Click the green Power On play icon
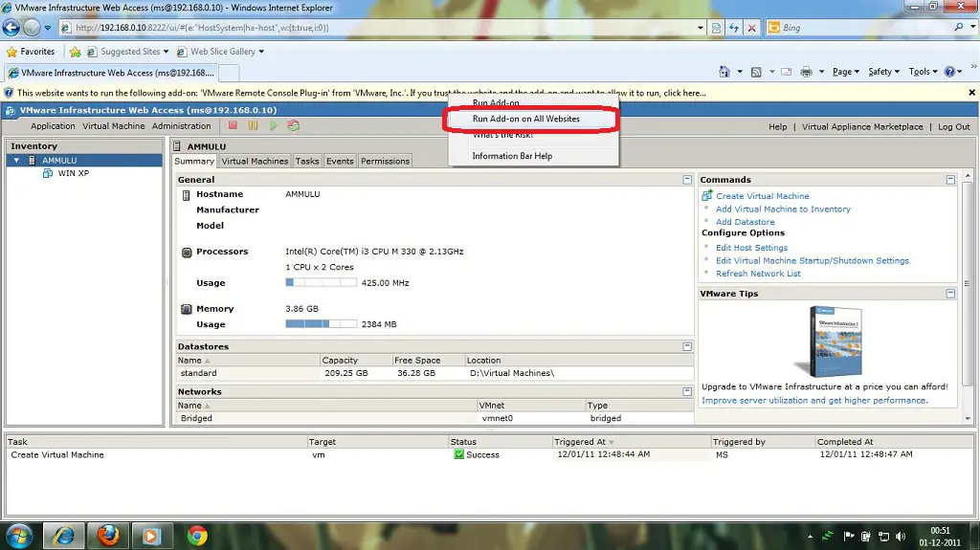This screenshot has height=550, width=980. pos(273,125)
